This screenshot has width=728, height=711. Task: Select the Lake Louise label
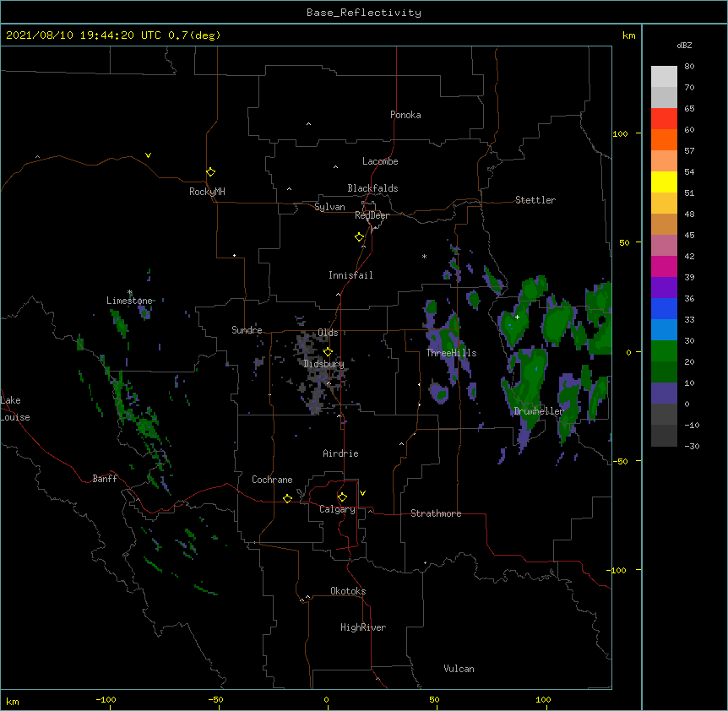(15, 409)
